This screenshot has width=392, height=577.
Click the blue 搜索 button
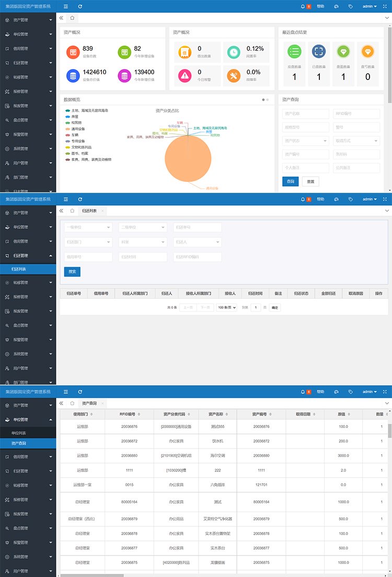[72, 272]
